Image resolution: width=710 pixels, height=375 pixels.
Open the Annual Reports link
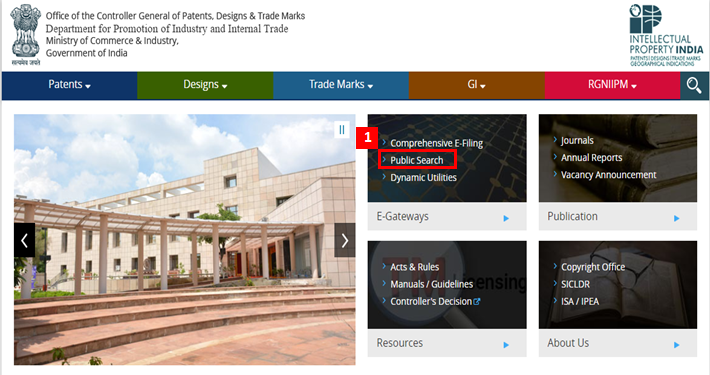[x=591, y=158]
